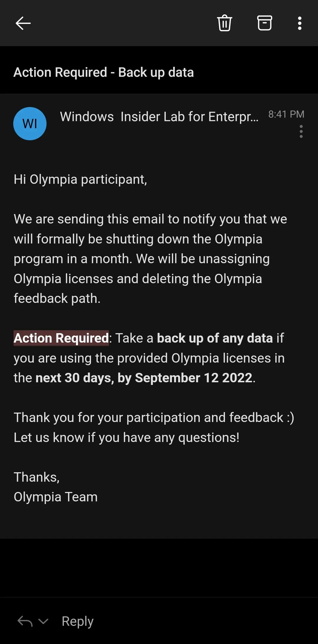Image resolution: width=318 pixels, height=644 pixels.
Task: Expand reply options chevron beside reply arrow
Action: click(x=43, y=621)
